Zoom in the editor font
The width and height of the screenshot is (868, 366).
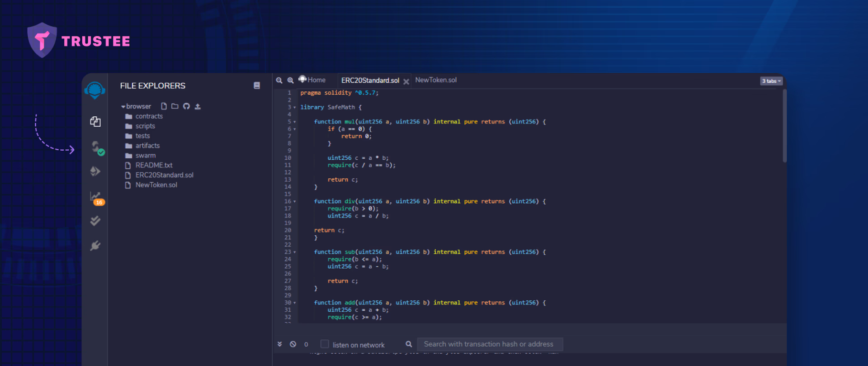291,80
